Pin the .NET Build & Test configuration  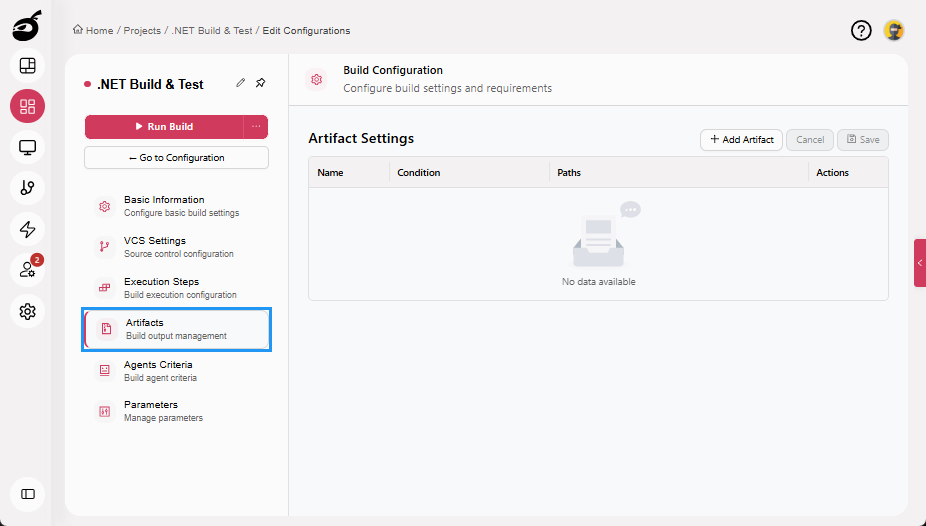click(260, 83)
